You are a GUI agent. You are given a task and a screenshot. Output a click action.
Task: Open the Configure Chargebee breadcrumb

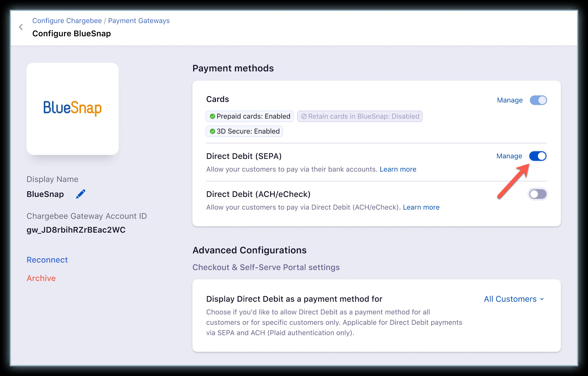[x=67, y=21]
